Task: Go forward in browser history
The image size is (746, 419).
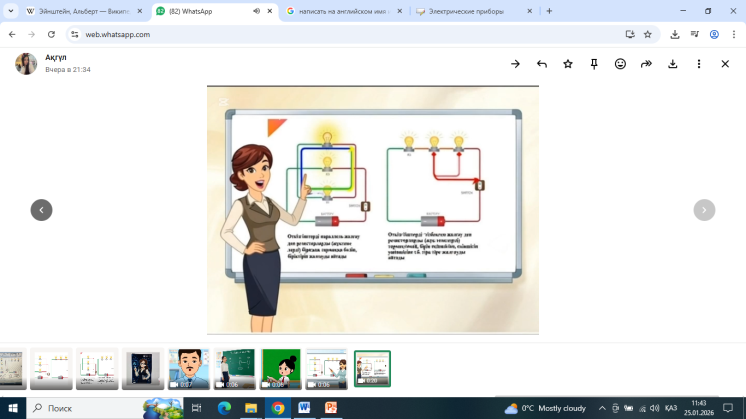Action: coord(31,34)
